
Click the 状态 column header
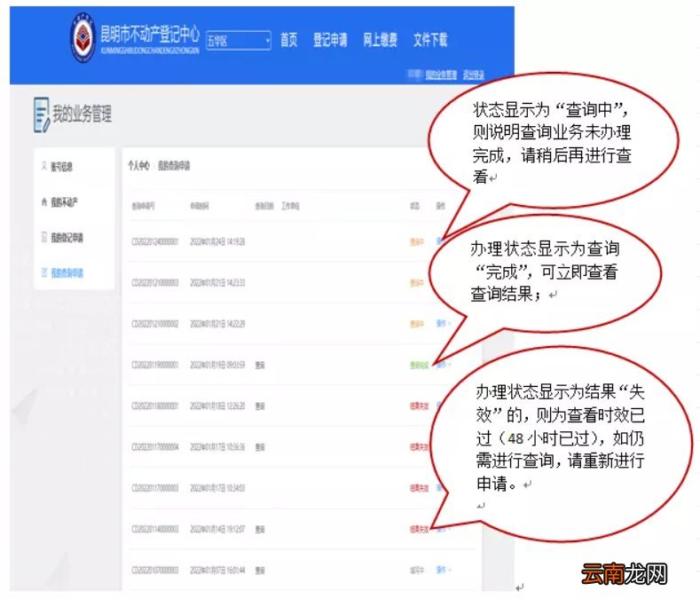(x=414, y=206)
